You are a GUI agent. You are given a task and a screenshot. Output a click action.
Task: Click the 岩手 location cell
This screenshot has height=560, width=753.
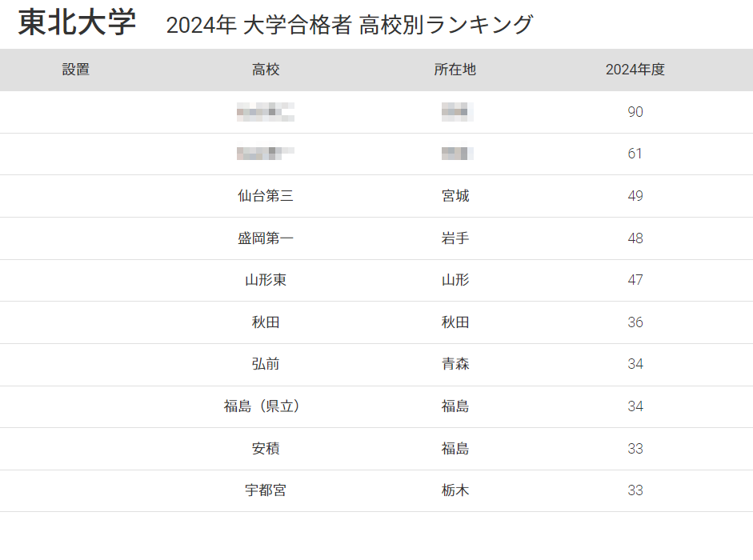tap(455, 238)
